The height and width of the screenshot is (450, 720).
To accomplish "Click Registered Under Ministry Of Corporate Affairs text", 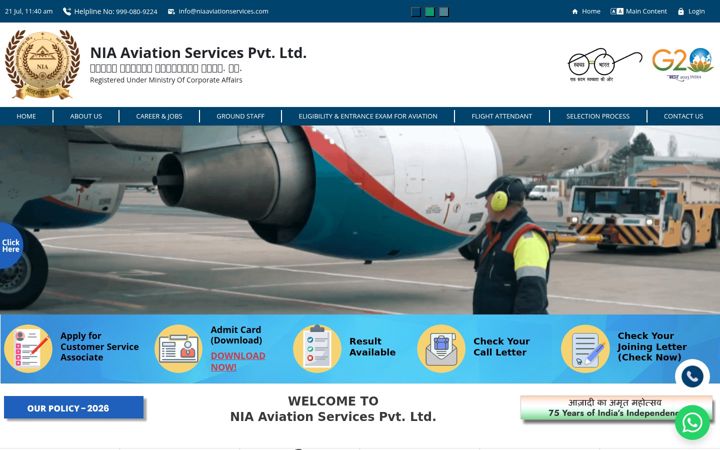I will [x=166, y=80].
